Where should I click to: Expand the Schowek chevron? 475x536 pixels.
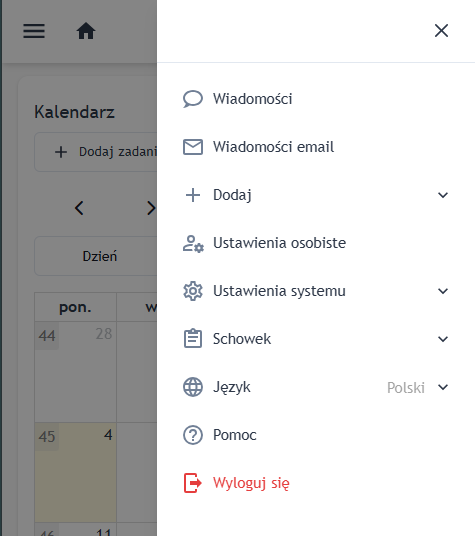click(443, 339)
